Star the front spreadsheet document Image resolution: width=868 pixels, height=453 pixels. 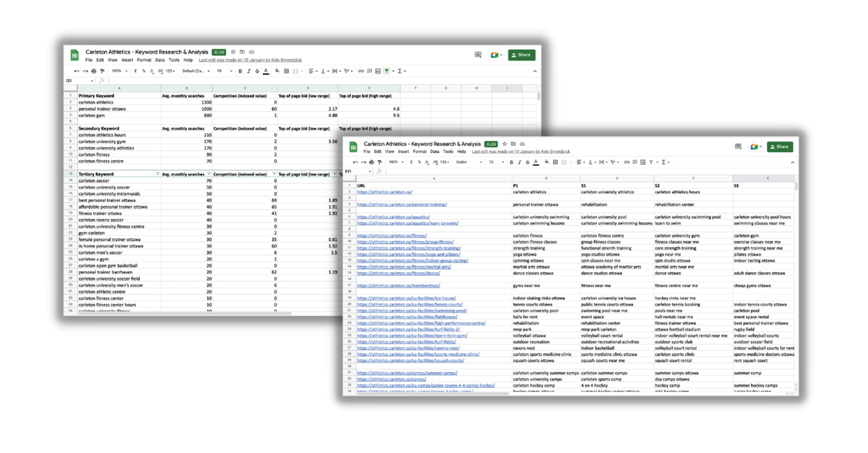click(504, 144)
